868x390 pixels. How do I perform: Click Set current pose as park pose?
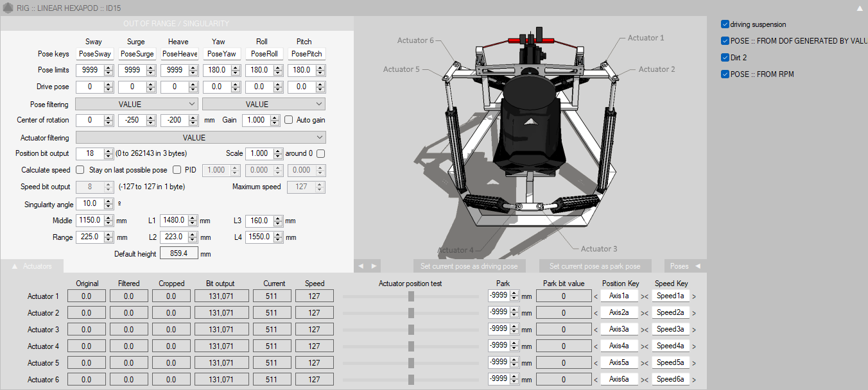coord(595,266)
